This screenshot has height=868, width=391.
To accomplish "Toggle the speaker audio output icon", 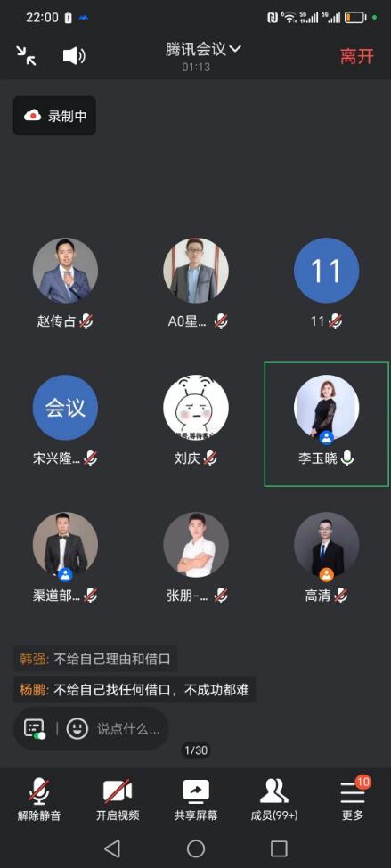I will pyautogui.click(x=74, y=56).
